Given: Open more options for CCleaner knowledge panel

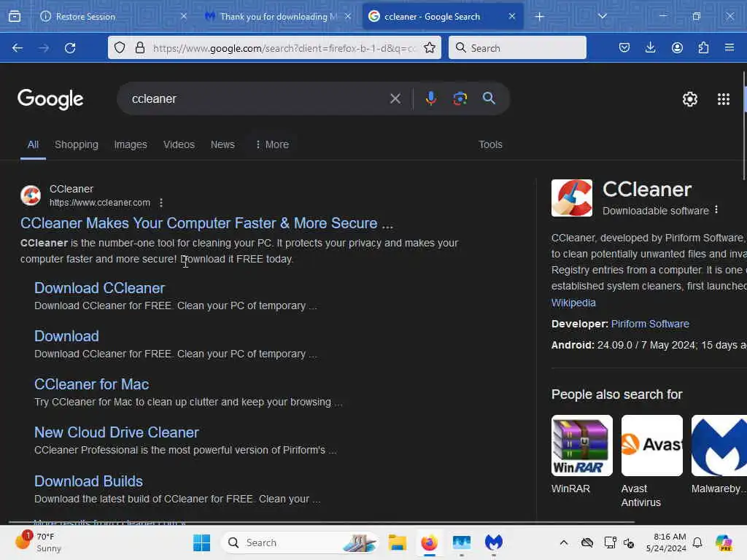Looking at the screenshot, I should (x=716, y=210).
